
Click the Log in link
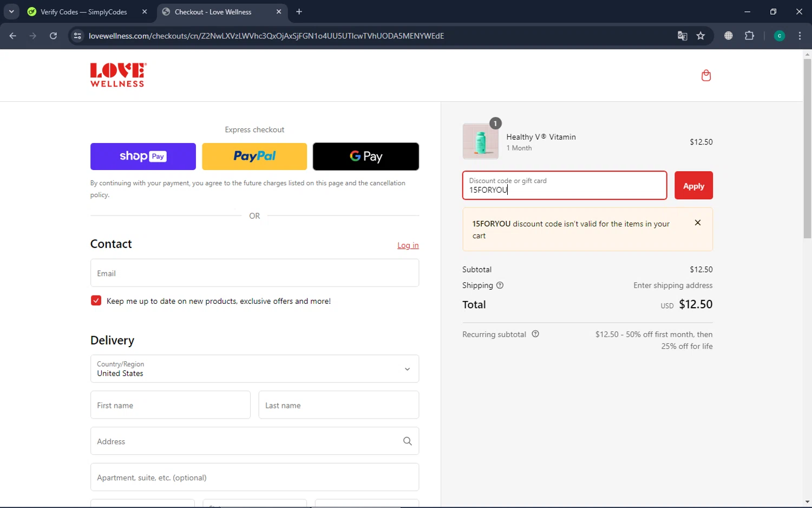408,245
